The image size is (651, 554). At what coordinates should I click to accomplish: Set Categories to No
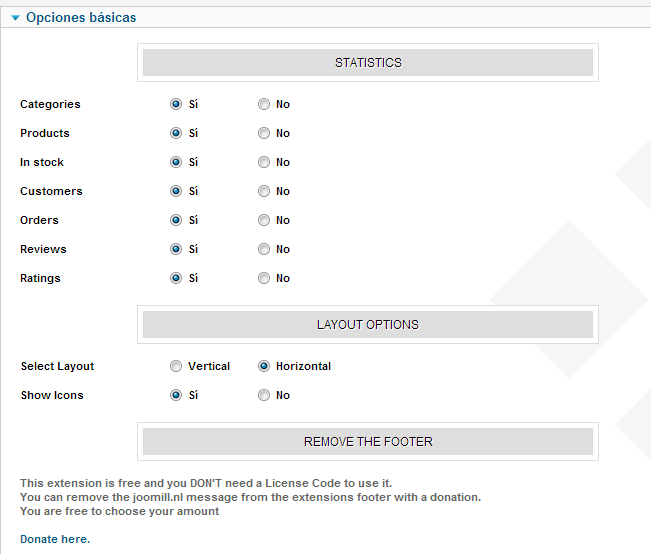[264, 104]
